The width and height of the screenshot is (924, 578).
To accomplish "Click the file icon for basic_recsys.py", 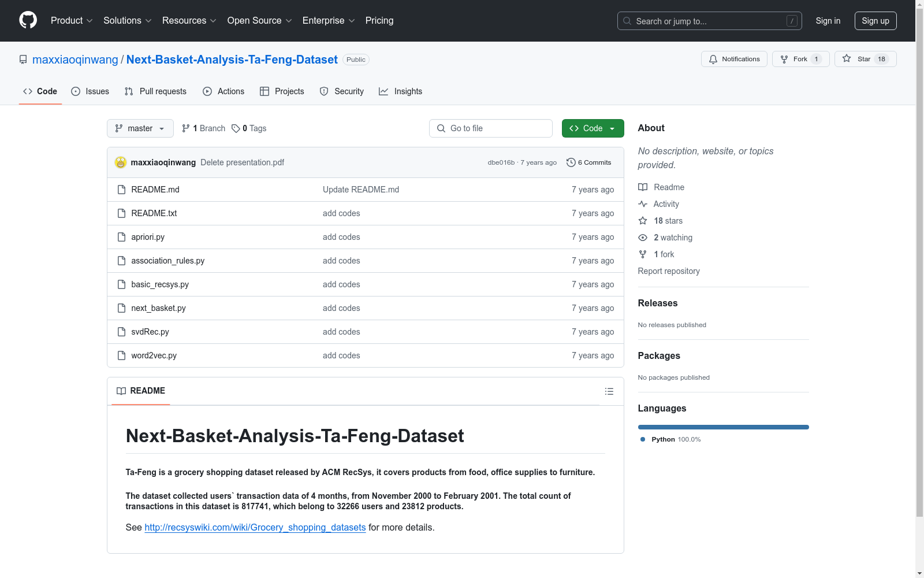I will coord(121,284).
